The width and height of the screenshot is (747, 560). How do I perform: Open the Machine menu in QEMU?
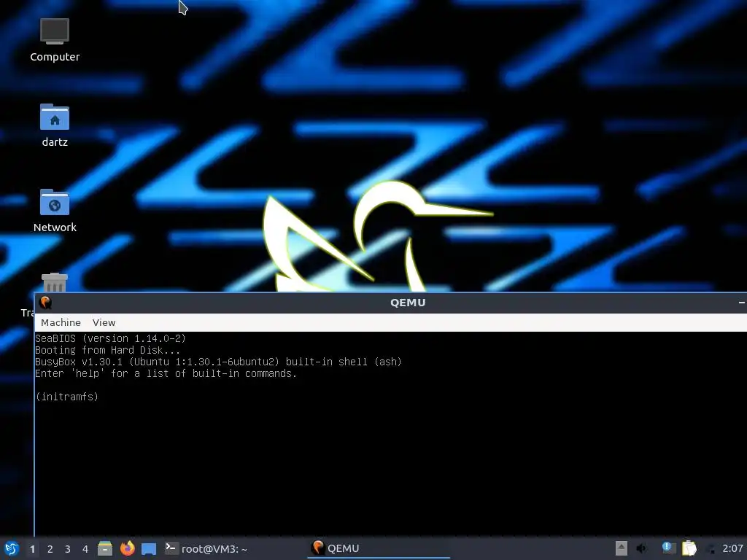[61, 322]
